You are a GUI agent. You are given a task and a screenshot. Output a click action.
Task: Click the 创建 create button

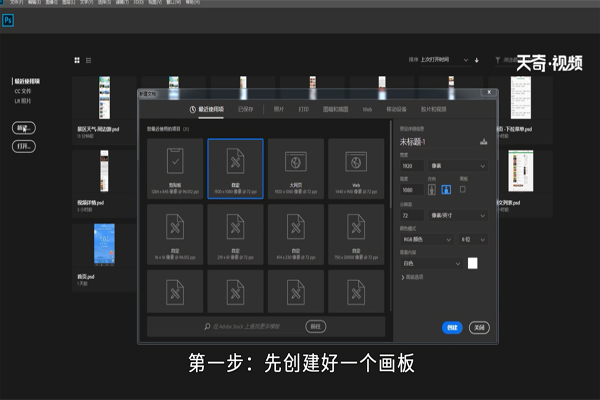point(452,327)
